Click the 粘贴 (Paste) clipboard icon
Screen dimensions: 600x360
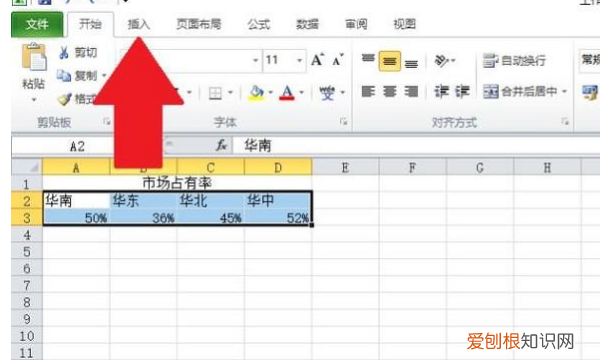pyautogui.click(x=34, y=57)
